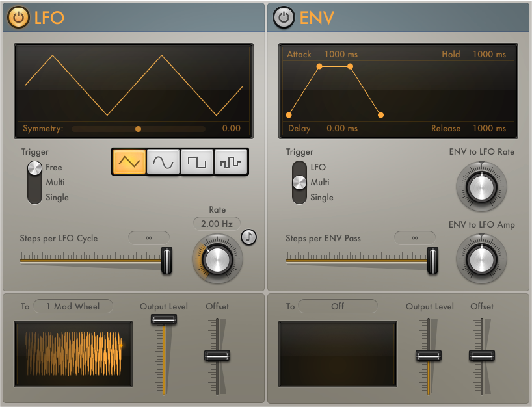This screenshot has height=407, width=532.
Task: Click the Steps per ENV Pass value field
Action: [x=414, y=238]
